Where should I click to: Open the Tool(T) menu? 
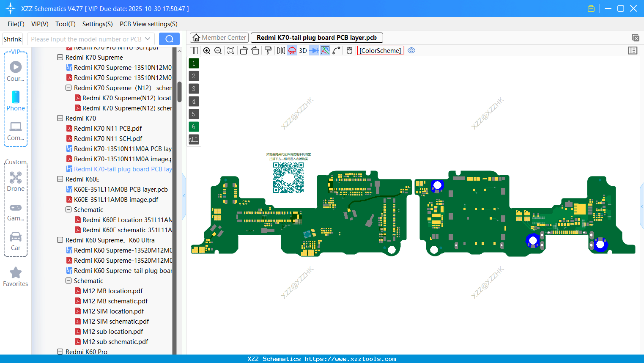click(x=65, y=24)
